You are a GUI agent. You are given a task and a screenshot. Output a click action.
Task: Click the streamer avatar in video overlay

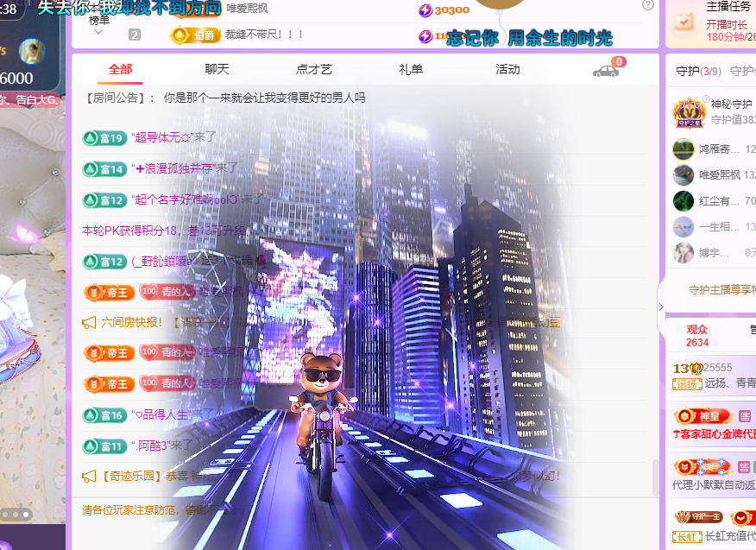point(32,52)
